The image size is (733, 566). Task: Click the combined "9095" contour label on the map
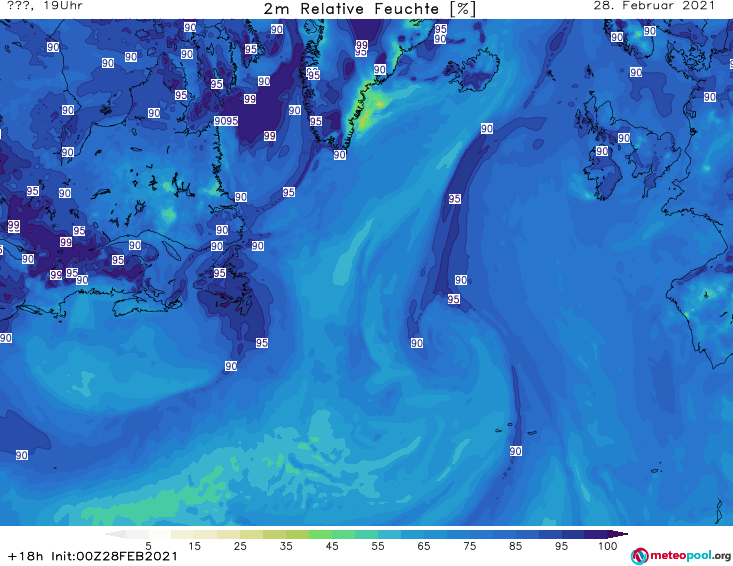226,121
